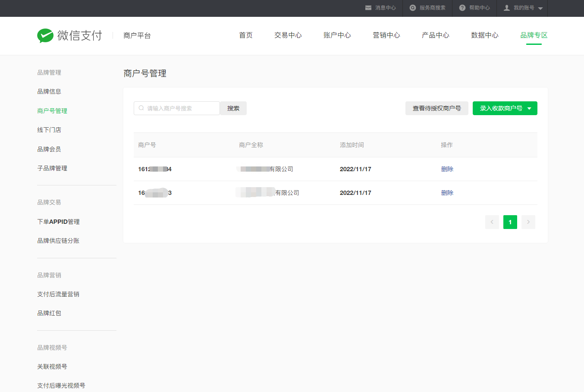Delete the merchant number row ending in 3
Screen dimensions: 584x392
pyautogui.click(x=447, y=193)
